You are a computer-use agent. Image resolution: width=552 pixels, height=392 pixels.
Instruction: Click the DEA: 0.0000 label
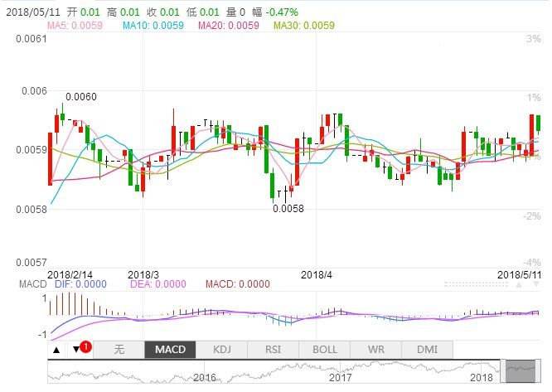point(158,284)
